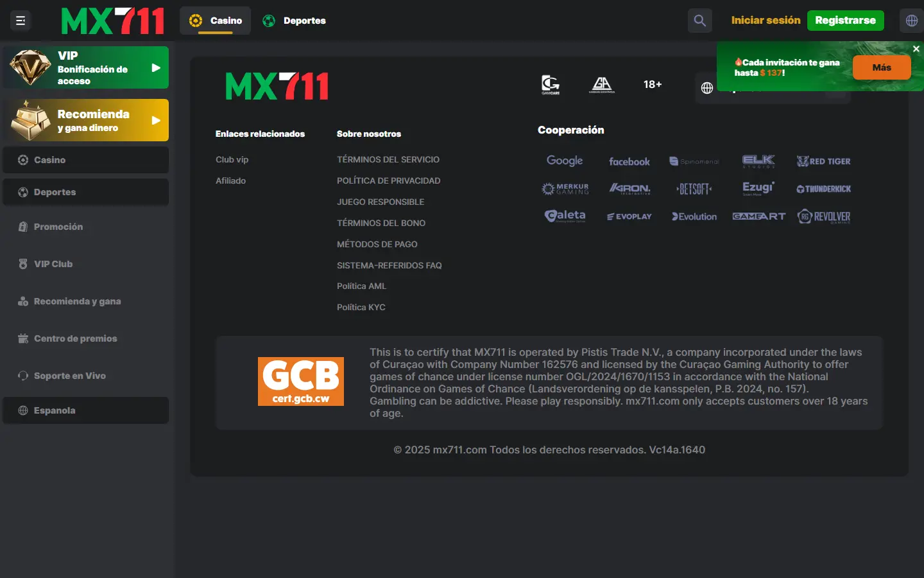Close the invitation promo banner
The image size is (924, 578).
[x=916, y=49]
